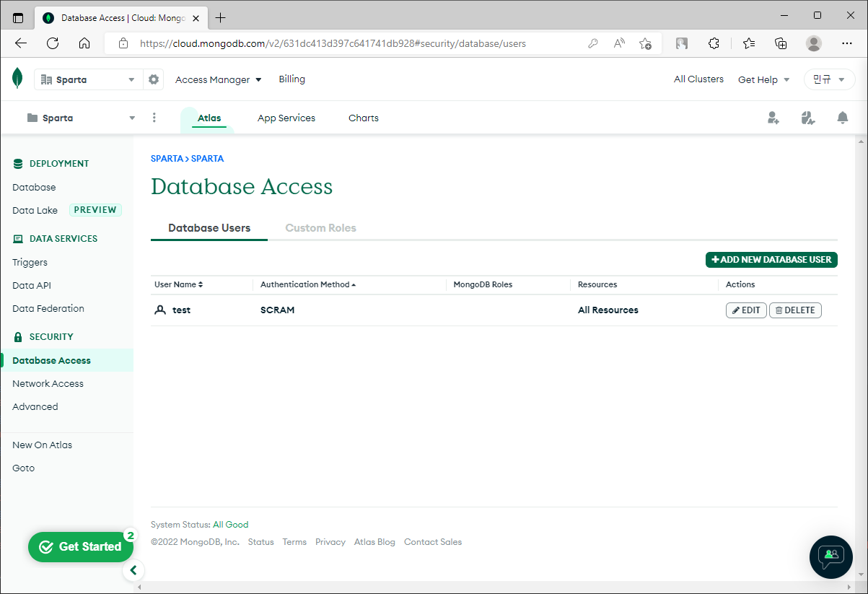868x594 pixels.
Task: Click the browser address bar URL
Action: 333,43
